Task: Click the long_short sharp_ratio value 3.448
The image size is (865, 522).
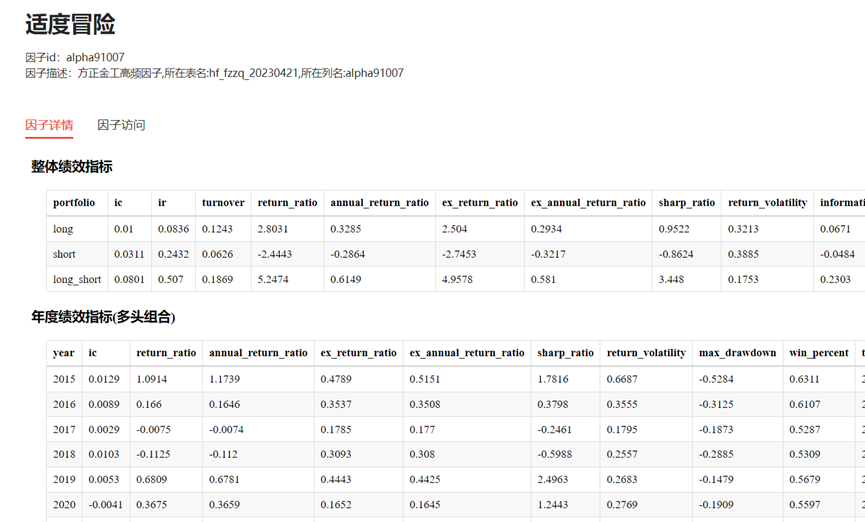Action: point(671,280)
